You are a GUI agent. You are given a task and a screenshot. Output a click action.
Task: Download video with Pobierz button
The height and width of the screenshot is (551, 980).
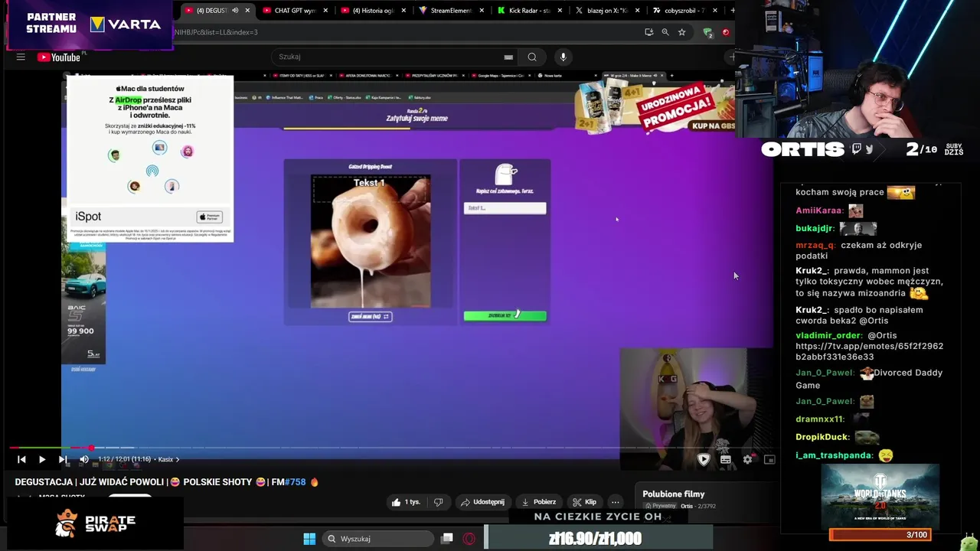pos(539,502)
